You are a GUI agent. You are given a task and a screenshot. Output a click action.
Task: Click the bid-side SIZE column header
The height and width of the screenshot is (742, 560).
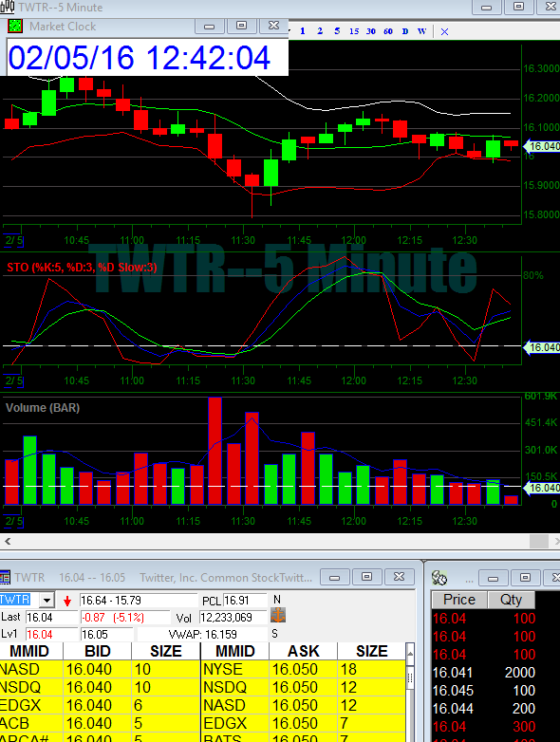click(166, 651)
